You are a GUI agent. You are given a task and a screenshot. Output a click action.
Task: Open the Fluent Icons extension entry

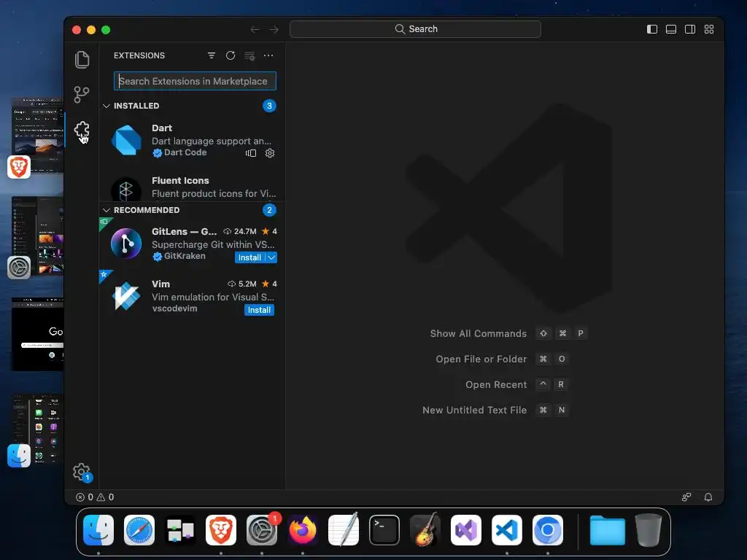coord(192,187)
